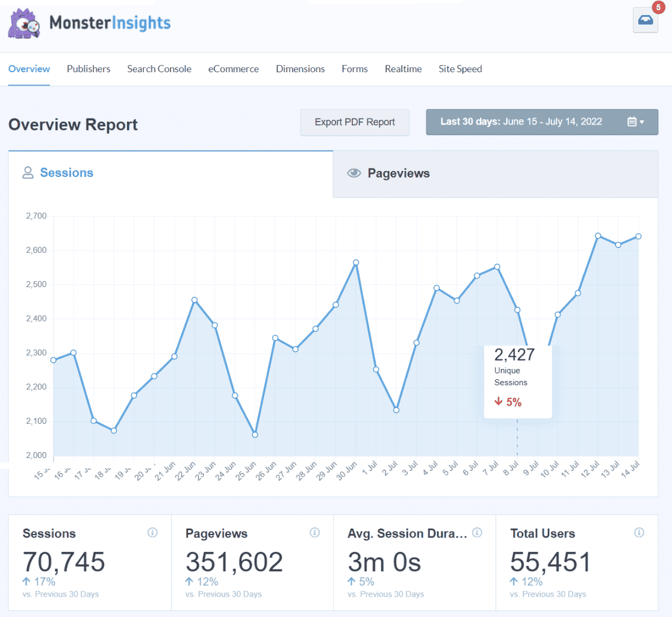Screen dimensions: 672x617
Task: Open the date range dropdown arrow
Action: click(x=642, y=122)
